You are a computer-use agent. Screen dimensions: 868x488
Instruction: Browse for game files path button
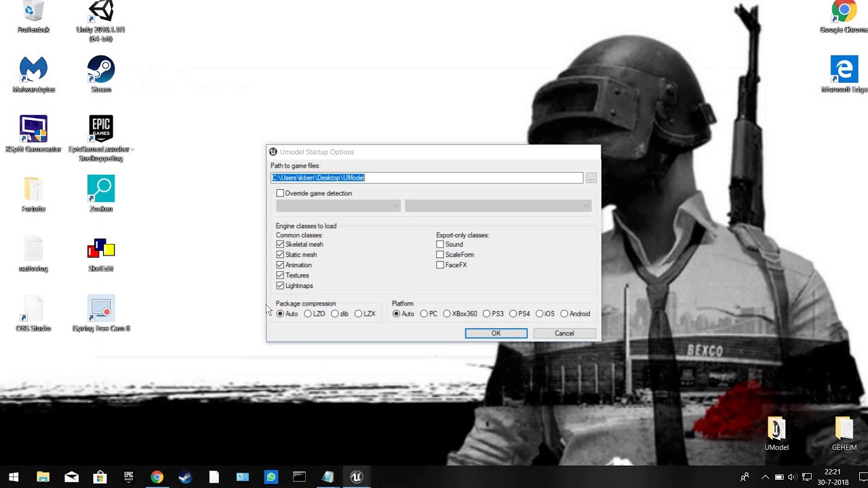tap(591, 178)
